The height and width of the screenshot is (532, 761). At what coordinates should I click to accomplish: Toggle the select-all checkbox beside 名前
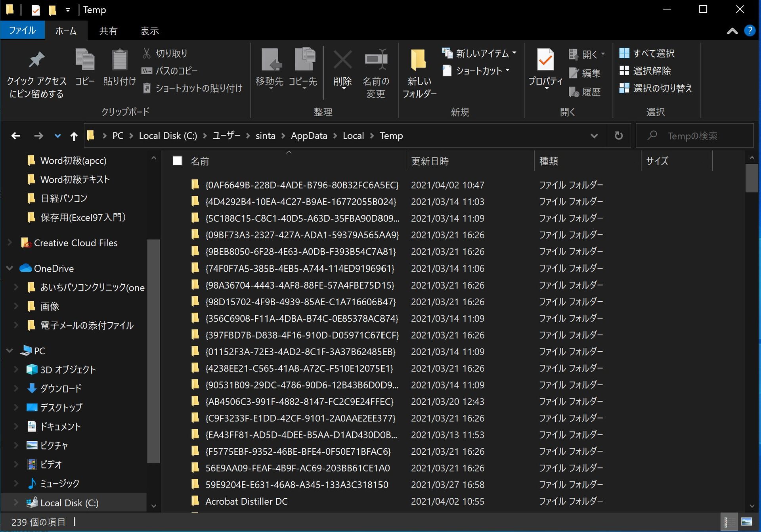(177, 161)
